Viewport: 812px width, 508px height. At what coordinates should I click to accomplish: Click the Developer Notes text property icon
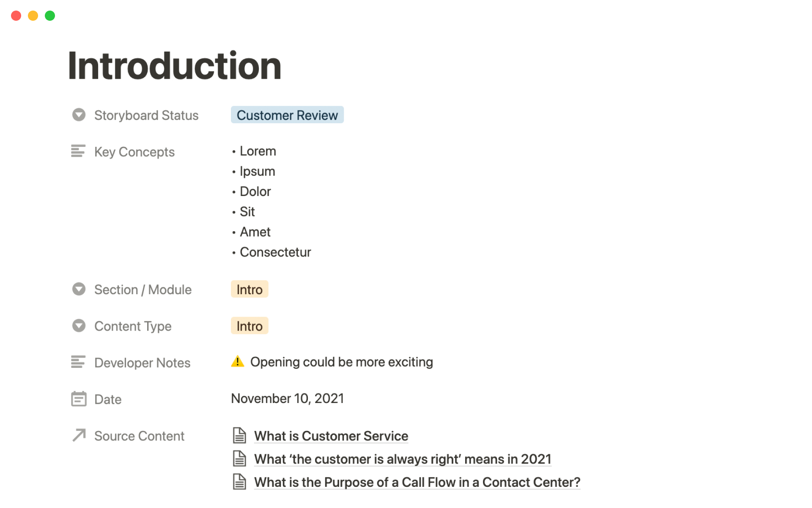[x=78, y=362]
